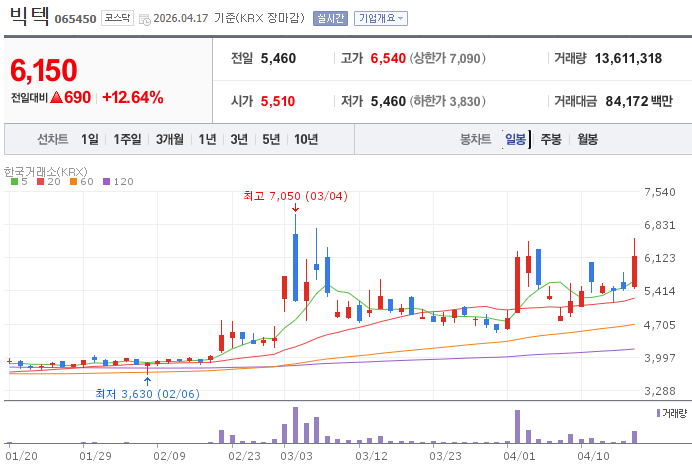Click the 시가 value 5,510
The width and height of the screenshot is (692, 466).
278,101
